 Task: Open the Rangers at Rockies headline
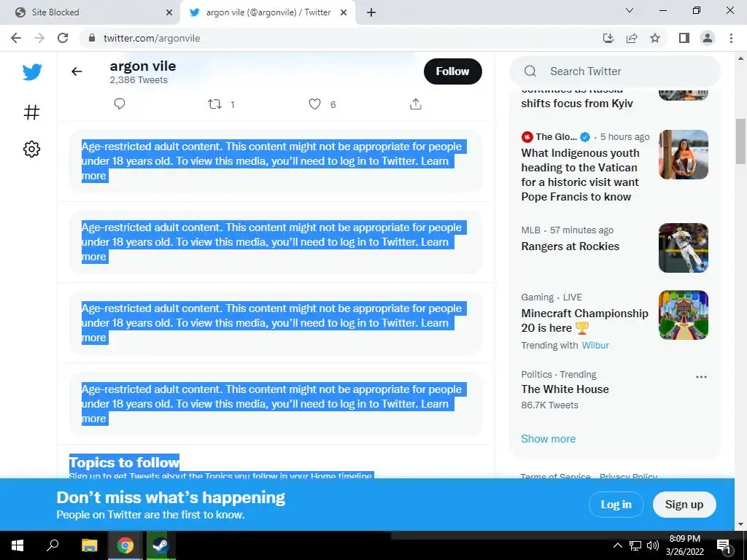click(x=570, y=246)
